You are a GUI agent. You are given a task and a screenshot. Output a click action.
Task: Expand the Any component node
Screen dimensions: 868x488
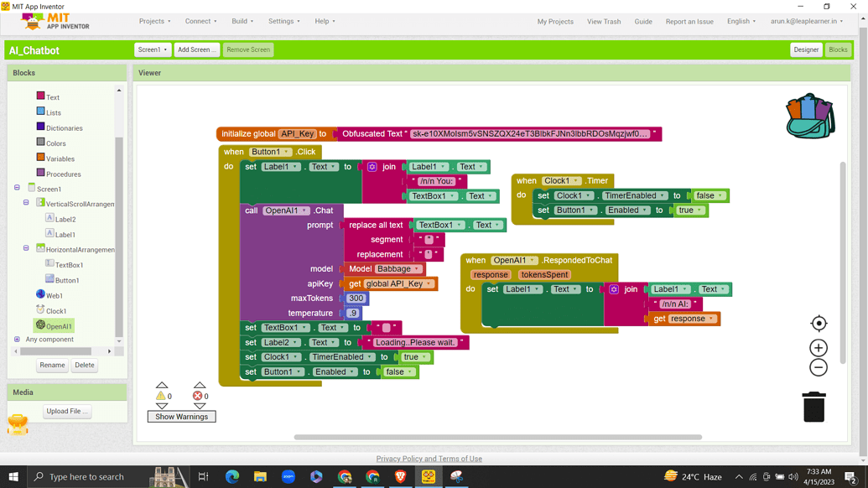17,340
